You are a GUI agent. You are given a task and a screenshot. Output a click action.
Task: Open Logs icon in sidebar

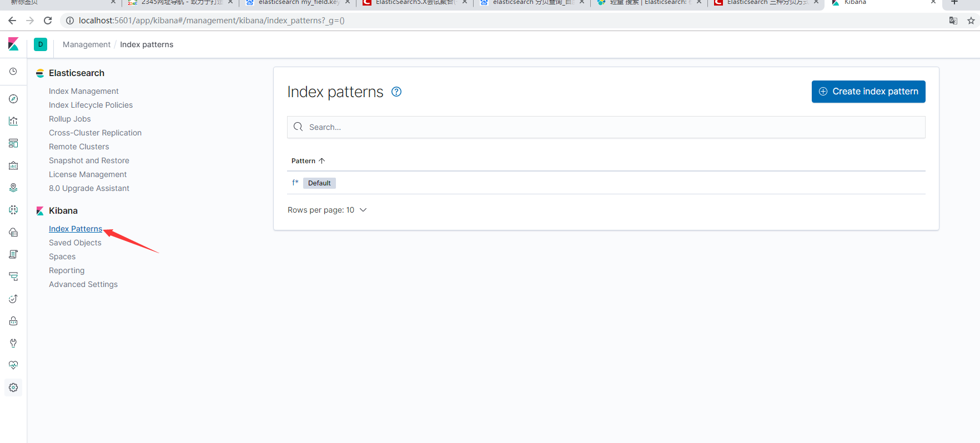click(x=13, y=254)
